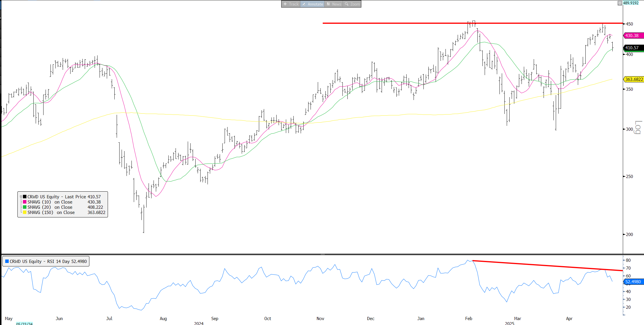Click the 05/23/24 date marker
This screenshot has width=644, height=325.
tap(24, 324)
